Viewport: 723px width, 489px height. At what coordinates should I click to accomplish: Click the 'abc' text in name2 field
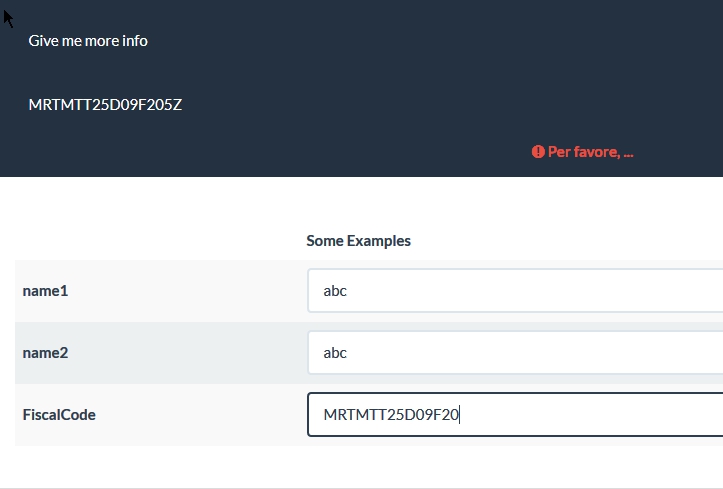click(335, 353)
